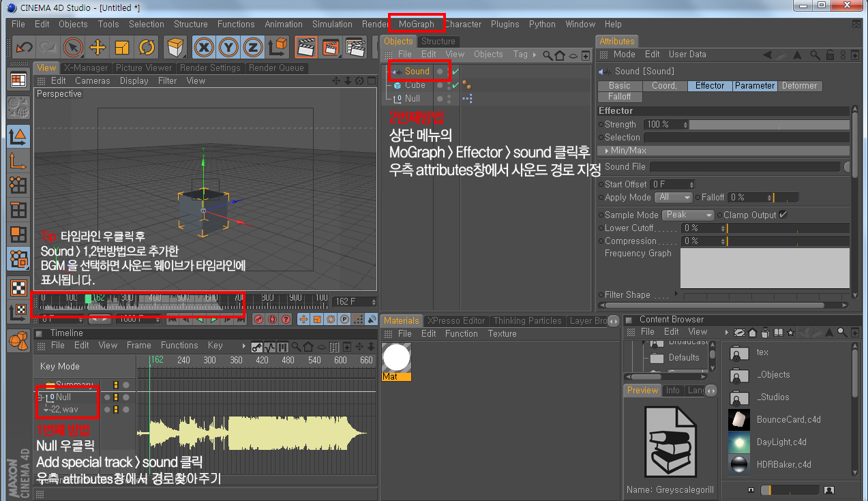Viewport: 868px width, 501px height.
Task: Toggle Sound object enable checkmark
Action: (455, 72)
